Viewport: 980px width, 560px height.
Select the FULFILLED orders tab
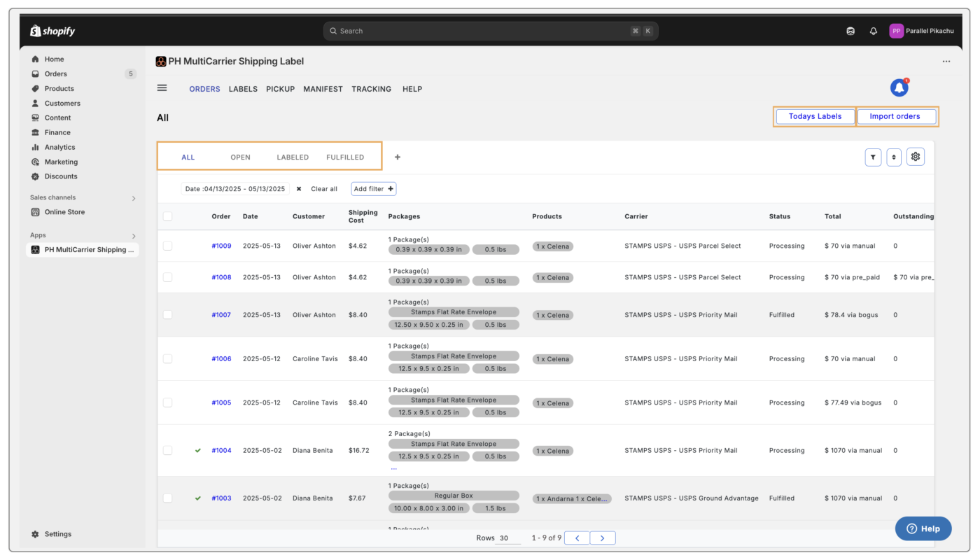[x=345, y=157]
